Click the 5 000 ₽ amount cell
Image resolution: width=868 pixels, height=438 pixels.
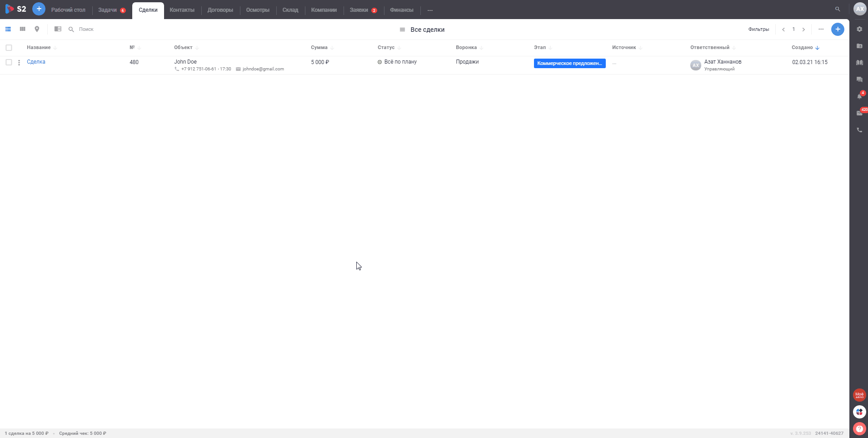pos(320,62)
